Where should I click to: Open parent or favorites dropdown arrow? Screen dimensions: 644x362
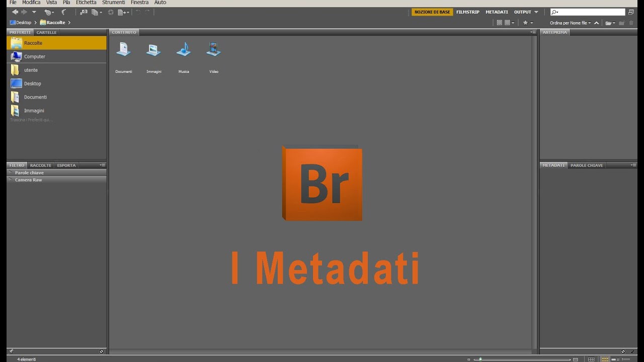tap(34, 12)
